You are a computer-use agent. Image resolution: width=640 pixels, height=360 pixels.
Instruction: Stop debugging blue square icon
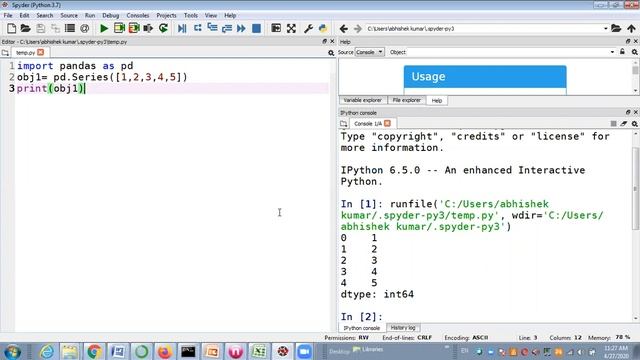coord(256,28)
